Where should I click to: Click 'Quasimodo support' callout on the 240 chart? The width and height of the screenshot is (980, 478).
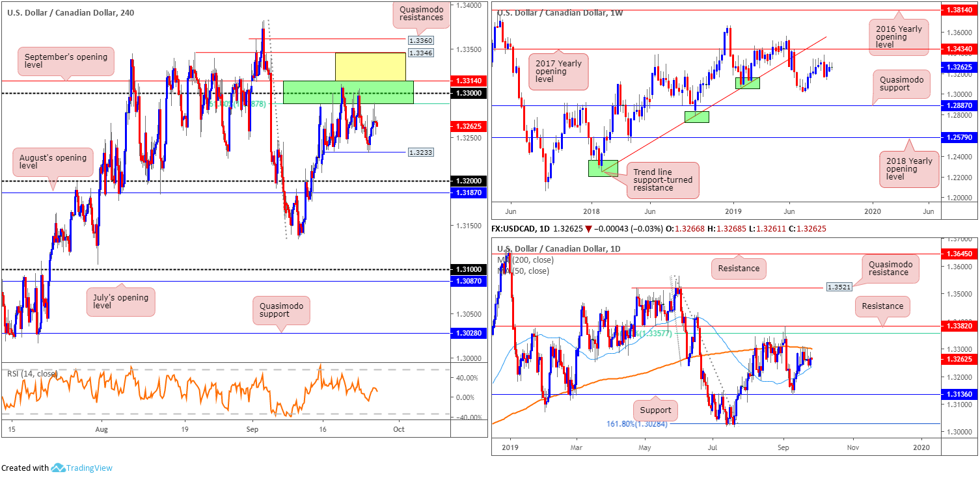[281, 309]
